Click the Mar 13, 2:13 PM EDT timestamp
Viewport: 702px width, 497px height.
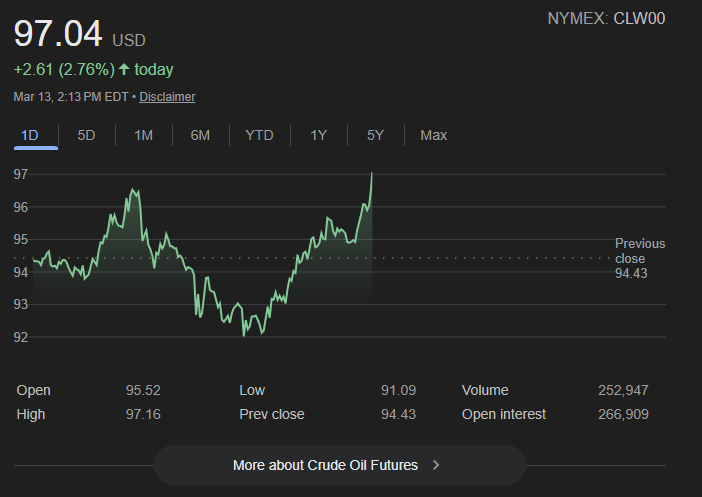(x=71, y=97)
